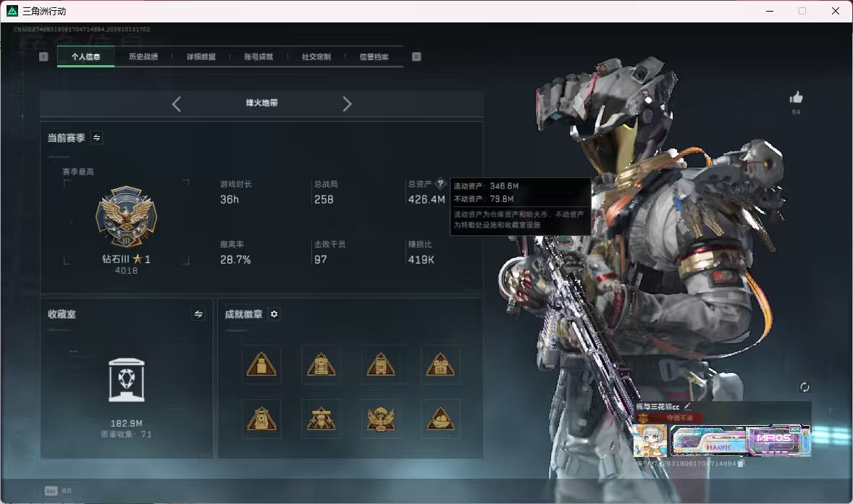Copy the player ID with the copy icon
The height and width of the screenshot is (504, 853).
point(740,463)
